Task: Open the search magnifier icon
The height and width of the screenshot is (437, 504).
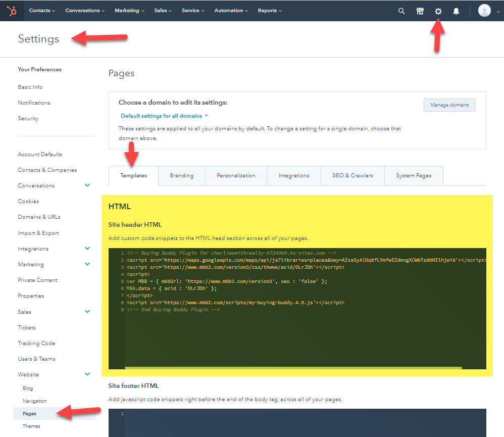Action: tap(401, 11)
